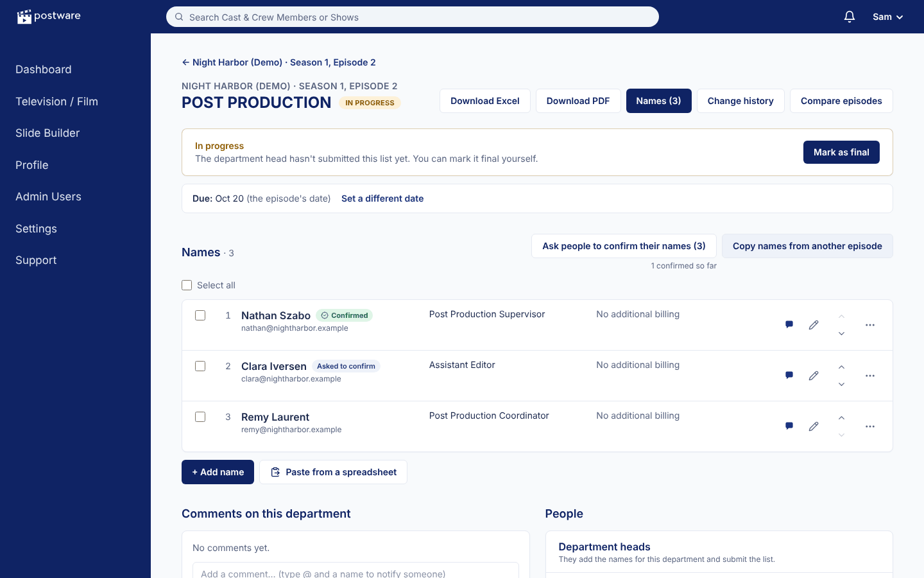Open Television / Film in sidebar
Viewport: 924px width, 578px height.
(x=56, y=101)
